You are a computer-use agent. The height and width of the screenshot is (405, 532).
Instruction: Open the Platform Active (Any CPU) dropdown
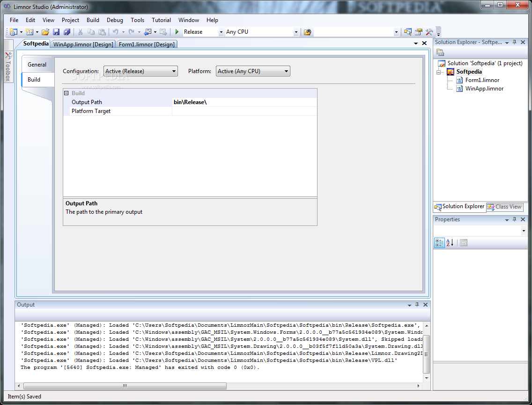253,71
